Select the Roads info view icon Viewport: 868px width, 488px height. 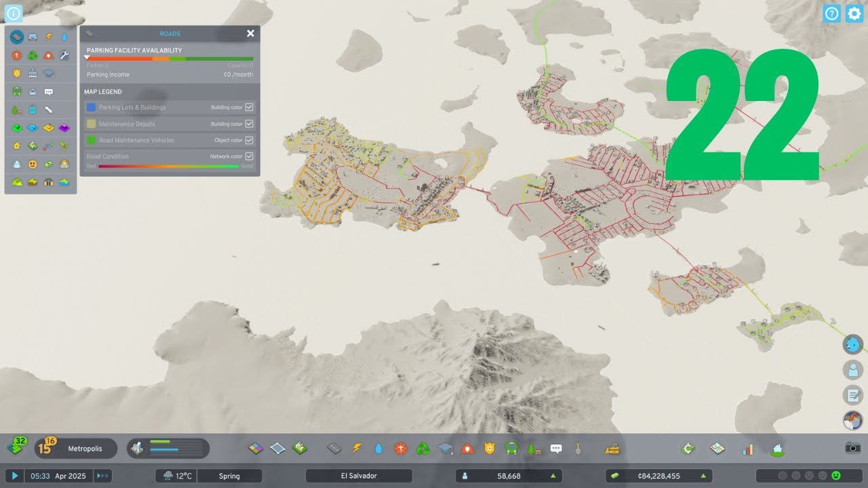tap(17, 37)
